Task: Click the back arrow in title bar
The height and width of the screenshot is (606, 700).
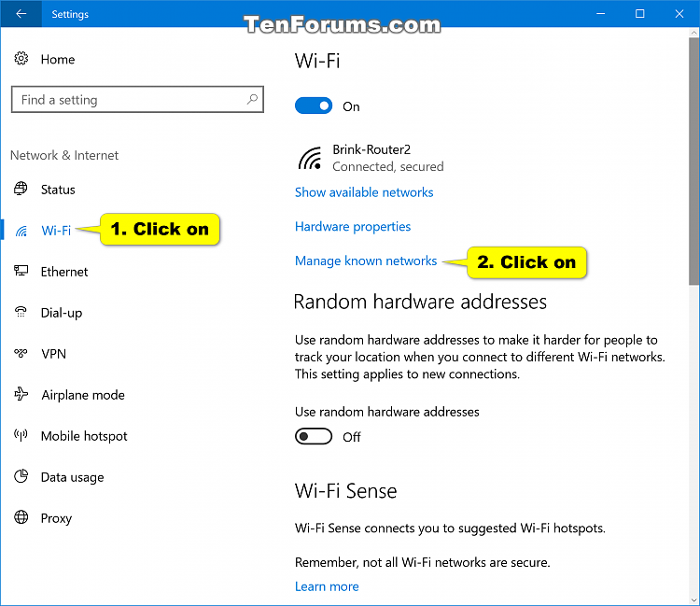Action: pos(21,14)
